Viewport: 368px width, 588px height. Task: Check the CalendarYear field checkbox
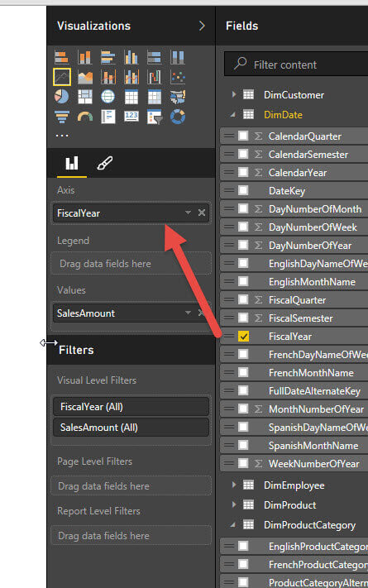pyautogui.click(x=243, y=172)
